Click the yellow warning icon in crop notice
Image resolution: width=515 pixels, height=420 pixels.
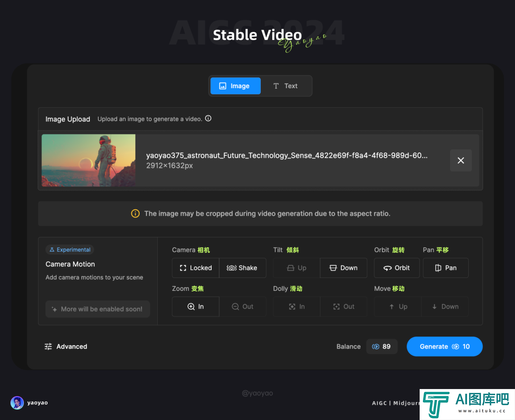coord(135,214)
